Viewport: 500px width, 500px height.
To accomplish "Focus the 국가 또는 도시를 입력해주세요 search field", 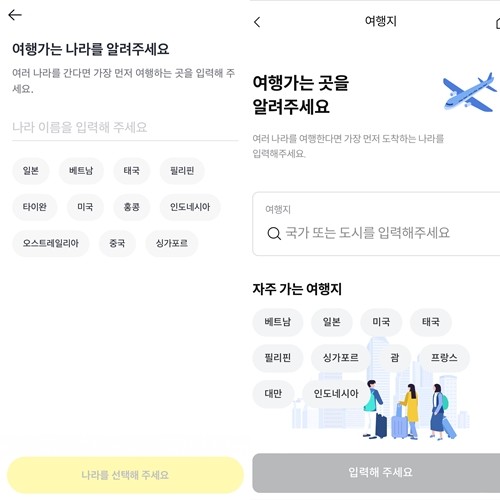I will coord(376,224).
